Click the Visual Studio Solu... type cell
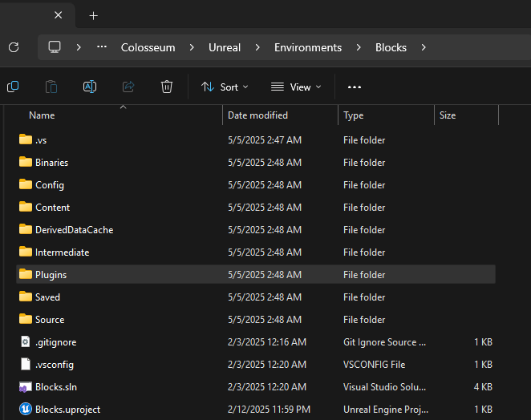This screenshot has width=531, height=420. (384, 387)
